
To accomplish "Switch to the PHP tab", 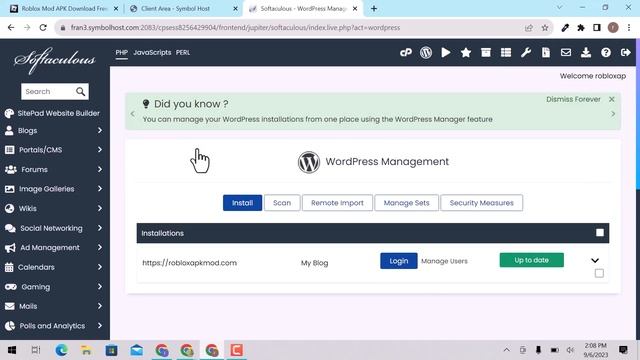I will coord(121,52).
